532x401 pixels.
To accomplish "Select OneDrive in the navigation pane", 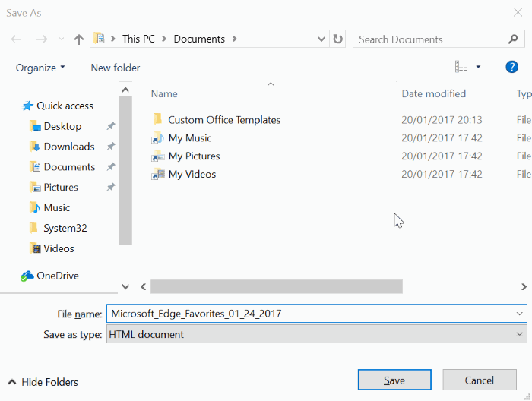I will 57,276.
